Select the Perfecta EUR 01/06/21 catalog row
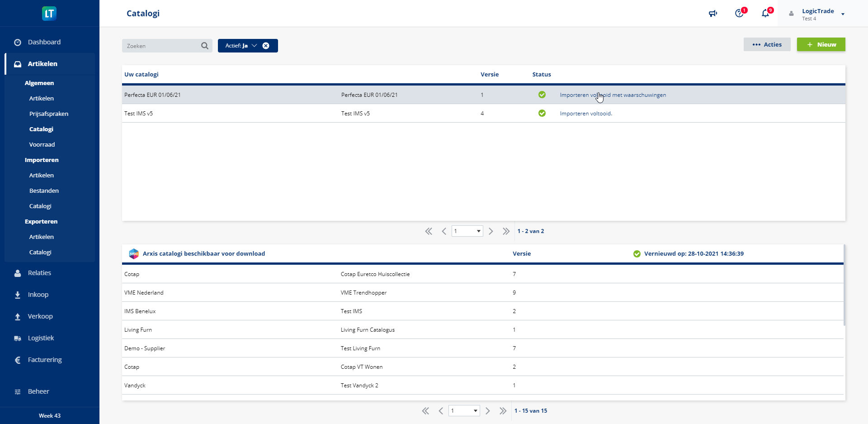868x424 pixels. tap(483, 95)
